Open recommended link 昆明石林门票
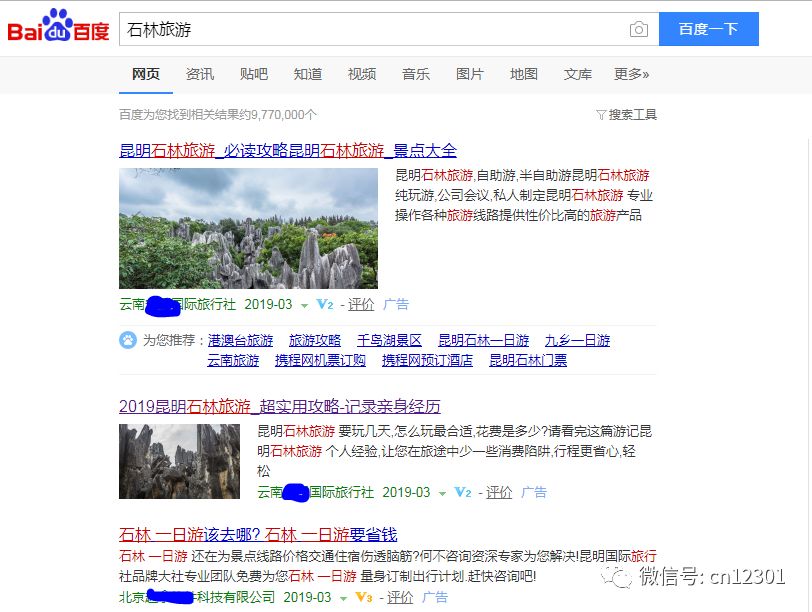Screen dimensions: 812x612 tap(528, 360)
